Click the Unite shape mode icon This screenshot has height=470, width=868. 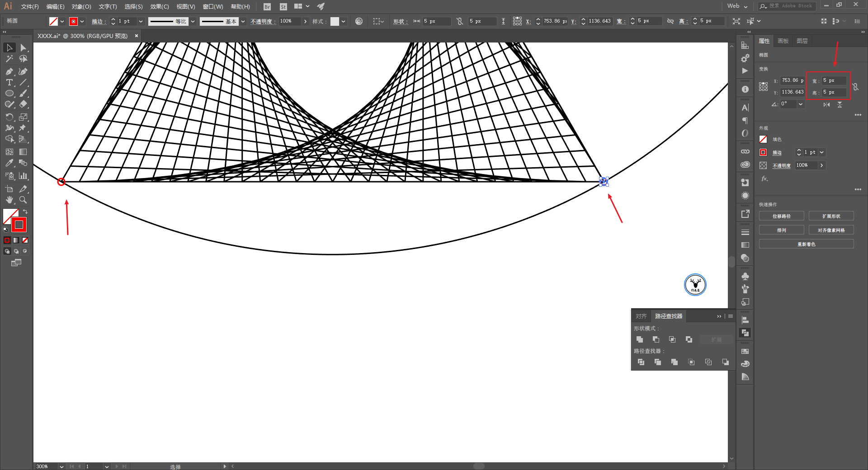(x=640, y=339)
